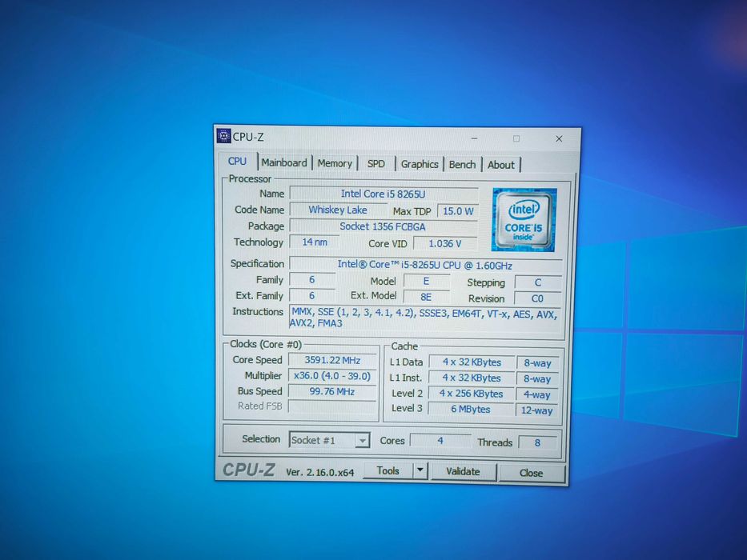Click the Stepping value C
Viewport: 747px width, 560px height.
(x=538, y=282)
